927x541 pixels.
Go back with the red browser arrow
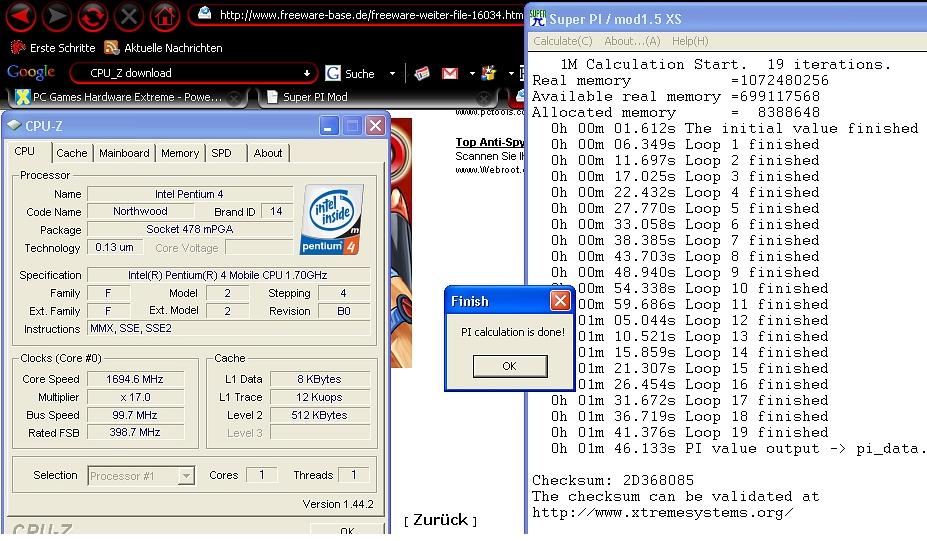21,16
